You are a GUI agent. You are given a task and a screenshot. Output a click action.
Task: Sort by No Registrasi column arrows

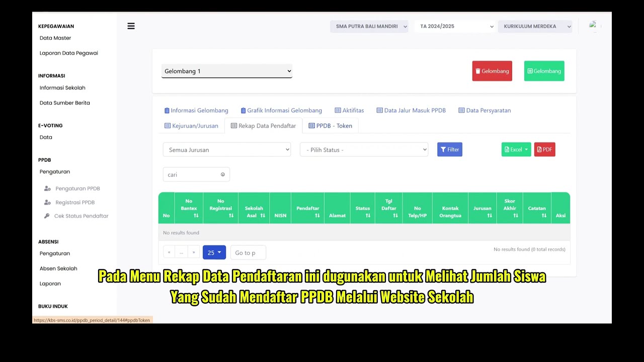coord(231,215)
